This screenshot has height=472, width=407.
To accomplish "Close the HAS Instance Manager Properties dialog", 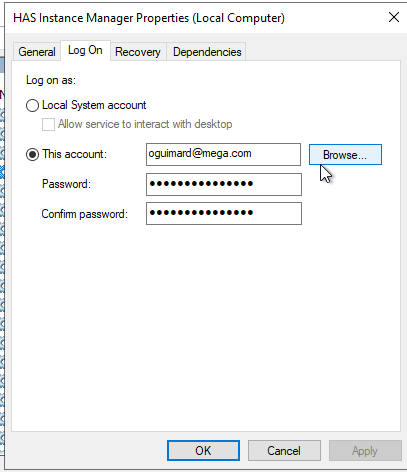I will pyautogui.click(x=394, y=17).
